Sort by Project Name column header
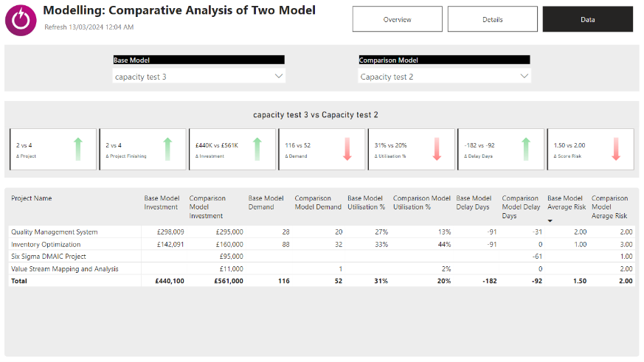644x362 pixels. click(x=32, y=198)
